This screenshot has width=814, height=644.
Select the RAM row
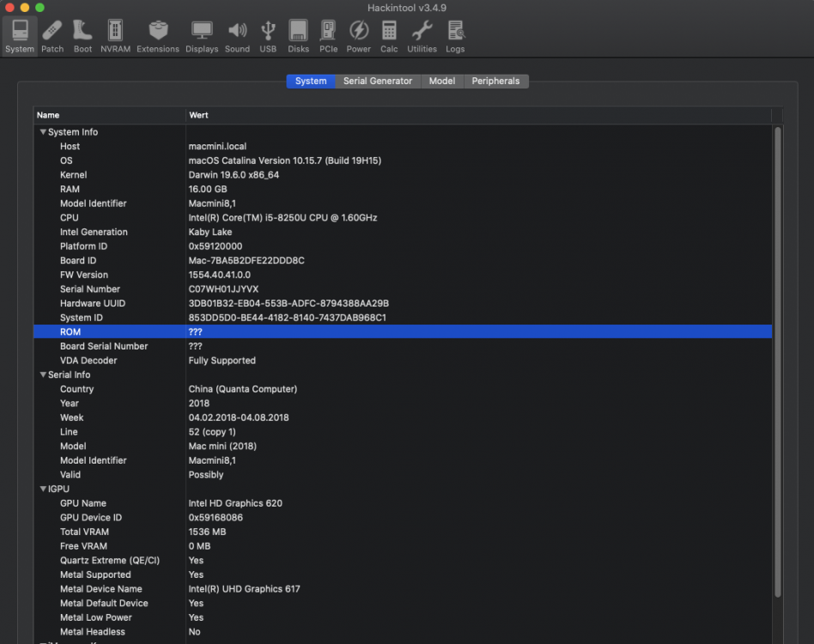pyautogui.click(x=403, y=190)
